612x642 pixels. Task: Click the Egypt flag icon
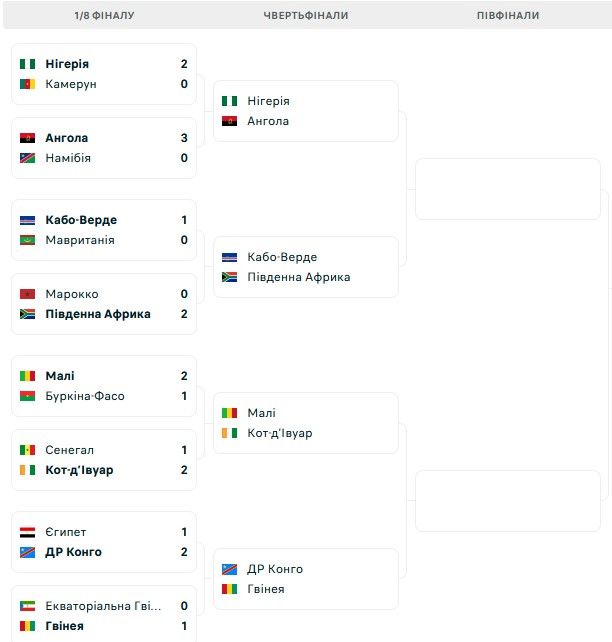click(28, 532)
